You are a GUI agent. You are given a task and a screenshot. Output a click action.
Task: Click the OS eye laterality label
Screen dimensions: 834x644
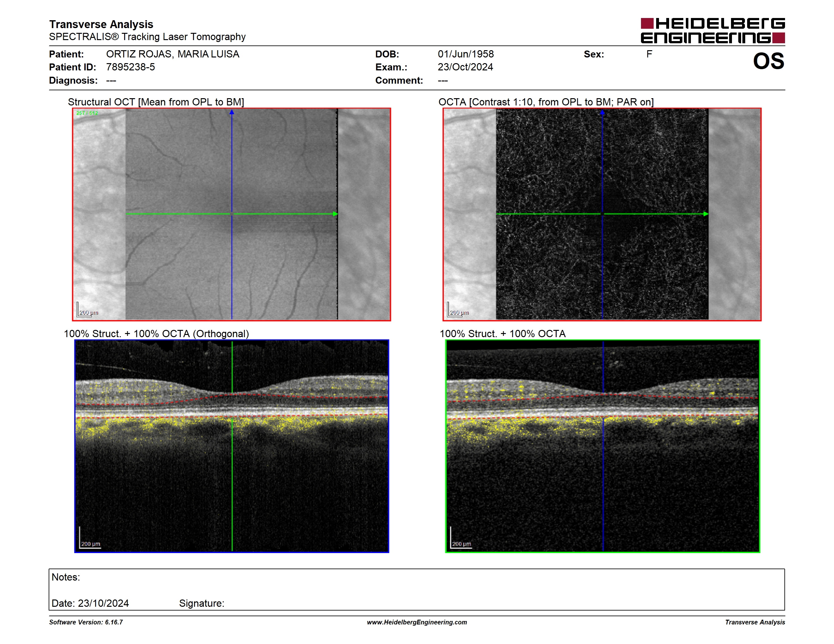(x=768, y=62)
